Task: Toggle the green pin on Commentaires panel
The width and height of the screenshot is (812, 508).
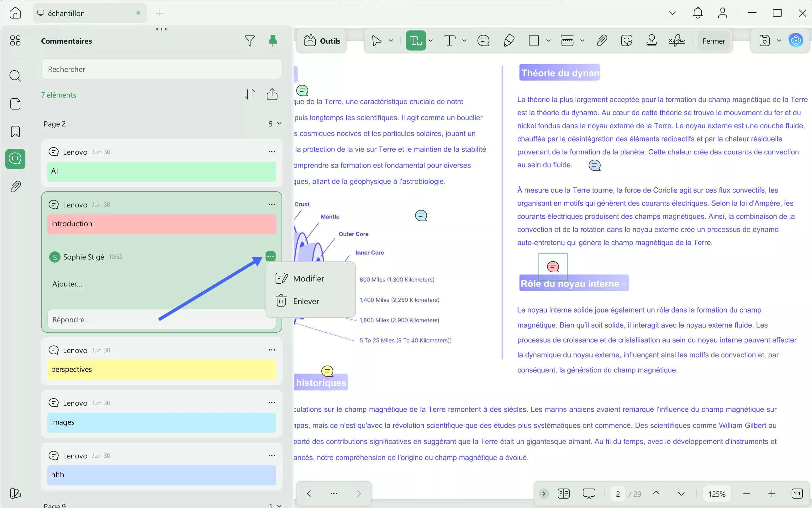Action: click(272, 41)
